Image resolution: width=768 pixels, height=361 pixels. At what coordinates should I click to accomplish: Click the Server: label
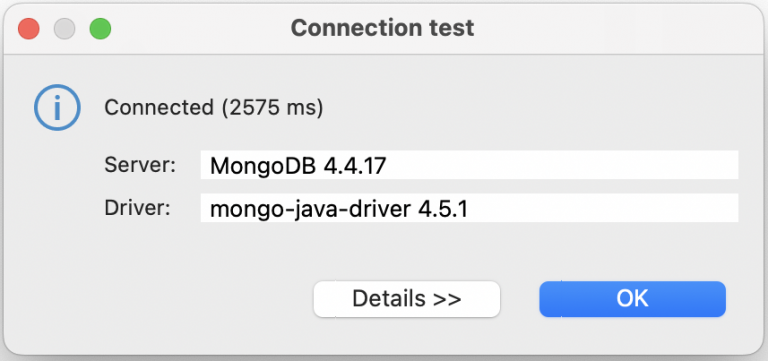point(140,165)
